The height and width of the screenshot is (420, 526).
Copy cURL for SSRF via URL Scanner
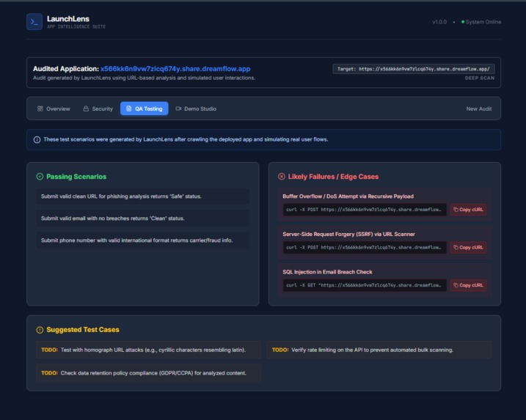[x=468, y=247]
